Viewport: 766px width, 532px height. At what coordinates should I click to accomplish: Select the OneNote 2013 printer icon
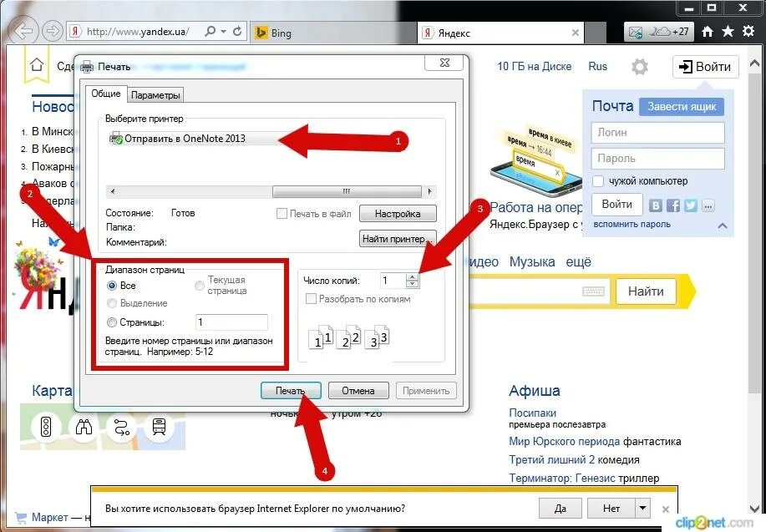point(116,139)
